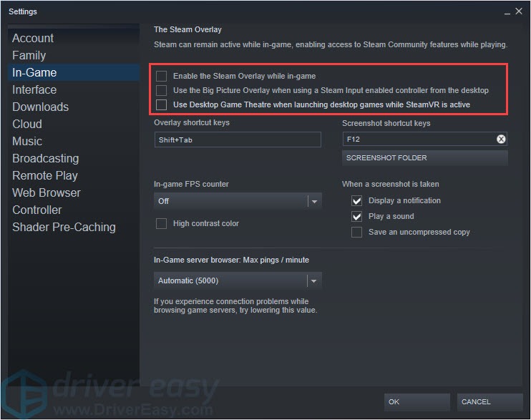Open the In-game FPS counter dropdown
This screenshot has height=420, width=531.
click(238, 201)
